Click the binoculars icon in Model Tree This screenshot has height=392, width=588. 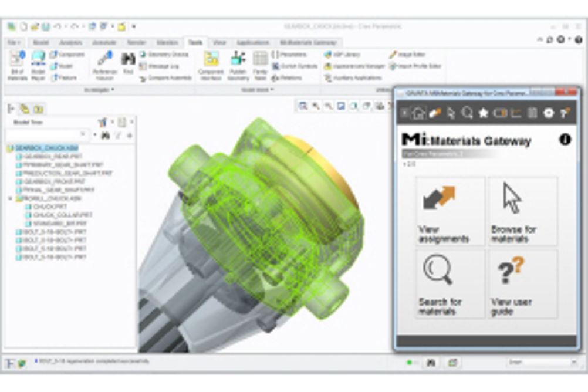[x=106, y=135]
